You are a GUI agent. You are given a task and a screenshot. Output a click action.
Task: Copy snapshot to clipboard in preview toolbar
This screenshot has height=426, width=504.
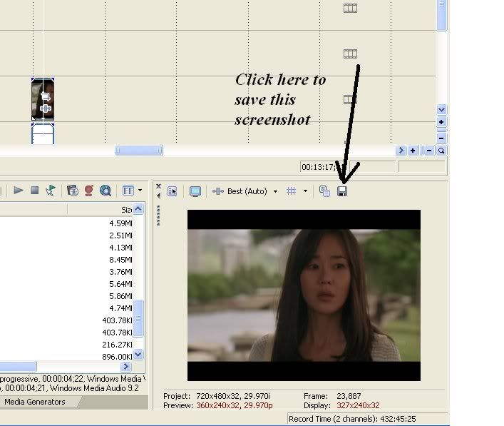pyautogui.click(x=324, y=191)
